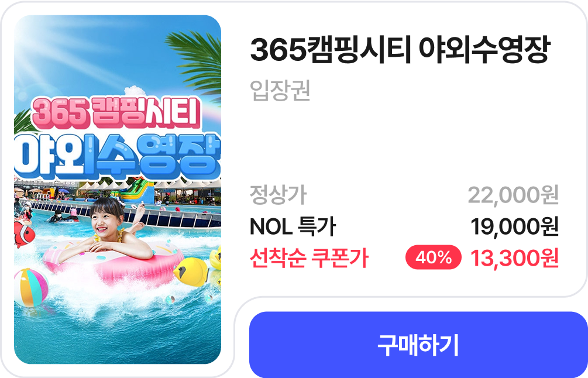Tap the red 40% discount badge
Screen dimensions: 588x378
coord(433,257)
